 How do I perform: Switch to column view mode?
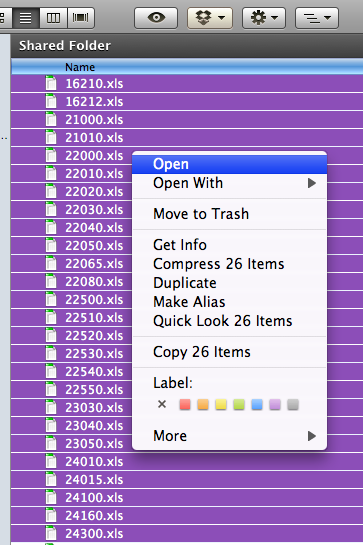click(53, 17)
